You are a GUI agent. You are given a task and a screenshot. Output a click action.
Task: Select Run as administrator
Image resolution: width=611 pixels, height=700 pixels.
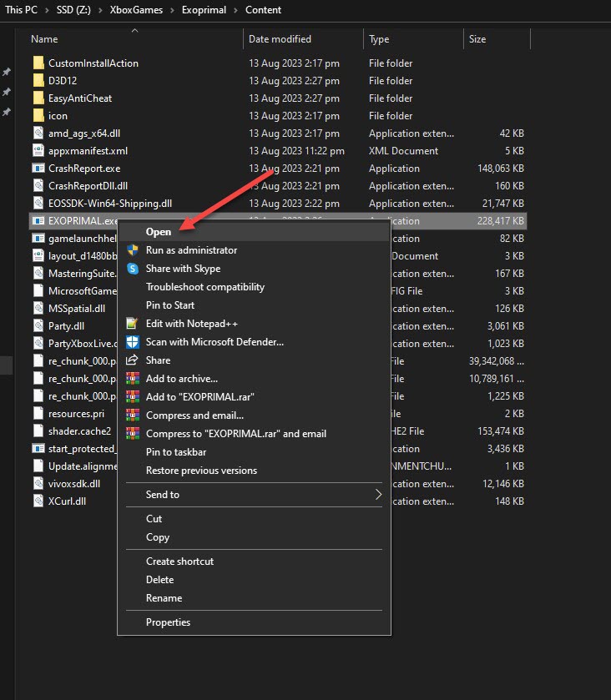[x=254, y=250]
